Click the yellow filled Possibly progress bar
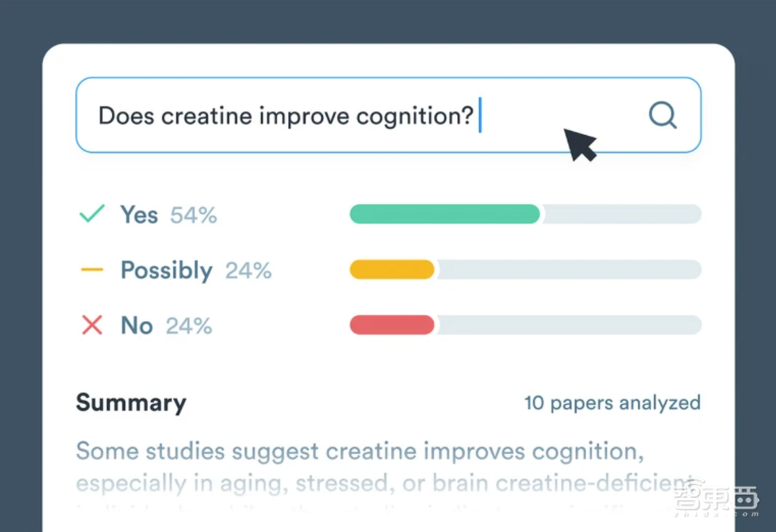Image resolution: width=776 pixels, height=532 pixels. click(x=392, y=270)
